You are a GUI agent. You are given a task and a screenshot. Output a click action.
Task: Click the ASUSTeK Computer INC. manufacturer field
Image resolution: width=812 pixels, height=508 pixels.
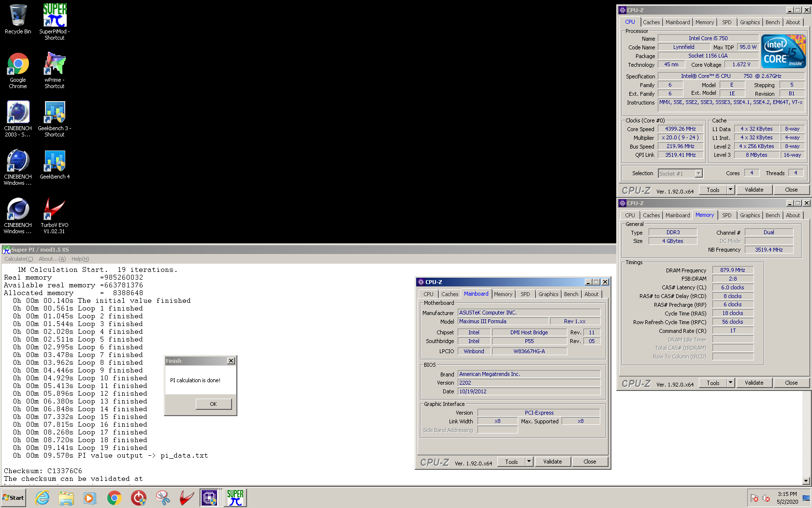529,313
